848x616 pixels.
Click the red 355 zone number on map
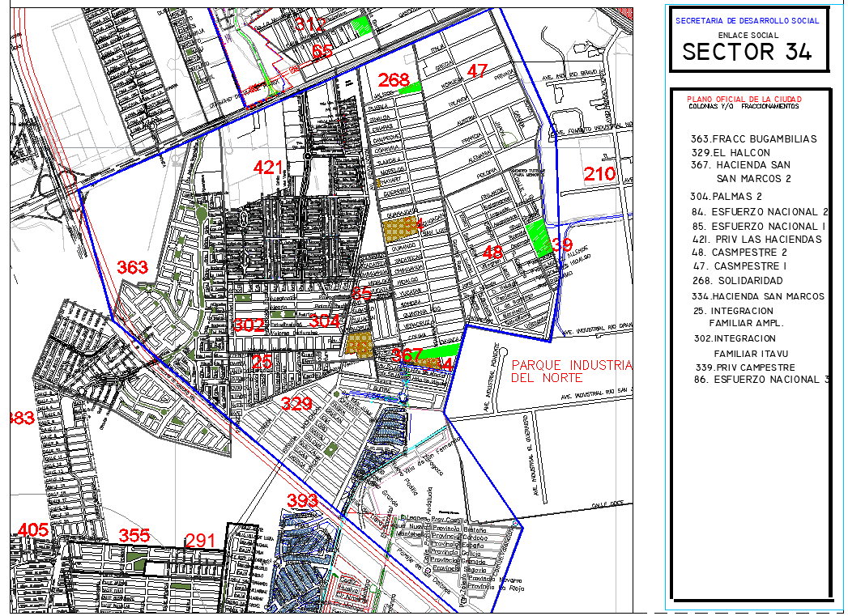(134, 536)
